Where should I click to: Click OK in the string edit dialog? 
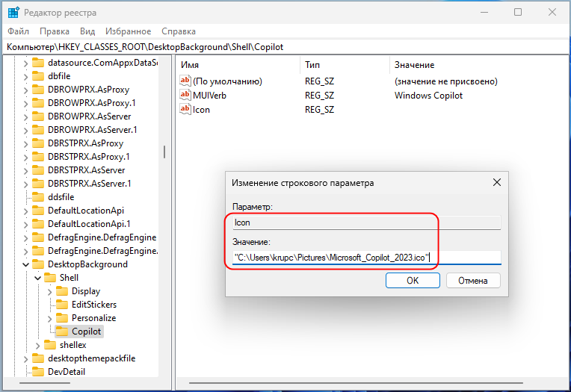coord(413,281)
